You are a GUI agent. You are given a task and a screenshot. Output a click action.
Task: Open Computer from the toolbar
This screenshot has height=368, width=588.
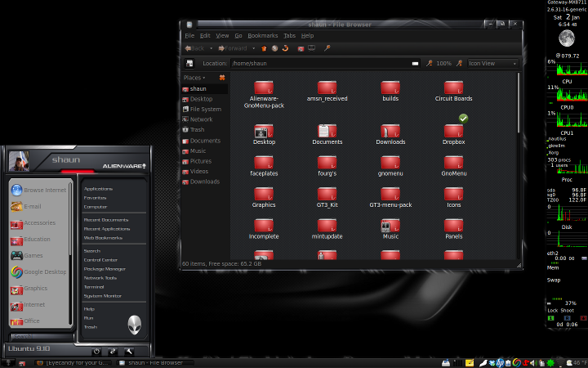click(x=312, y=48)
